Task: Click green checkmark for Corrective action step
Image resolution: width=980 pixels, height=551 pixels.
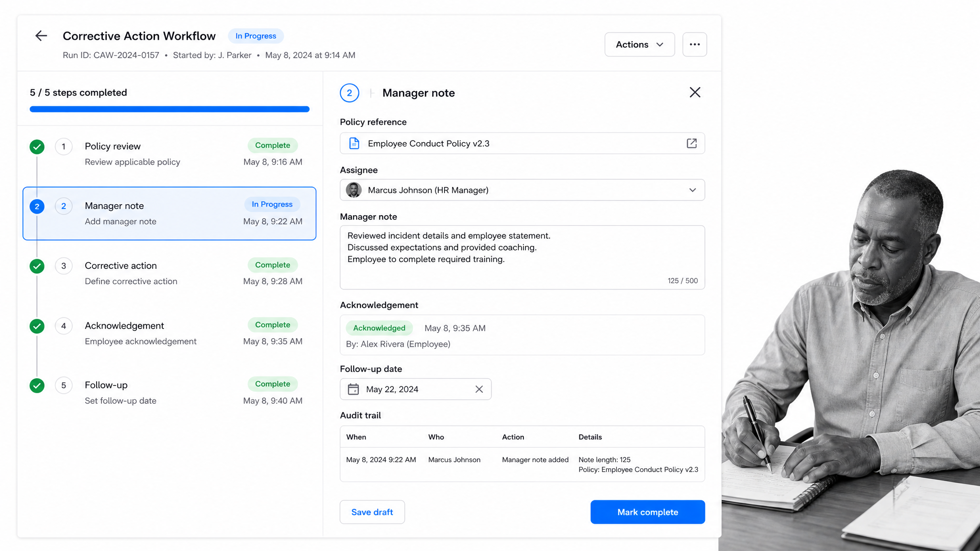Action: [37, 266]
